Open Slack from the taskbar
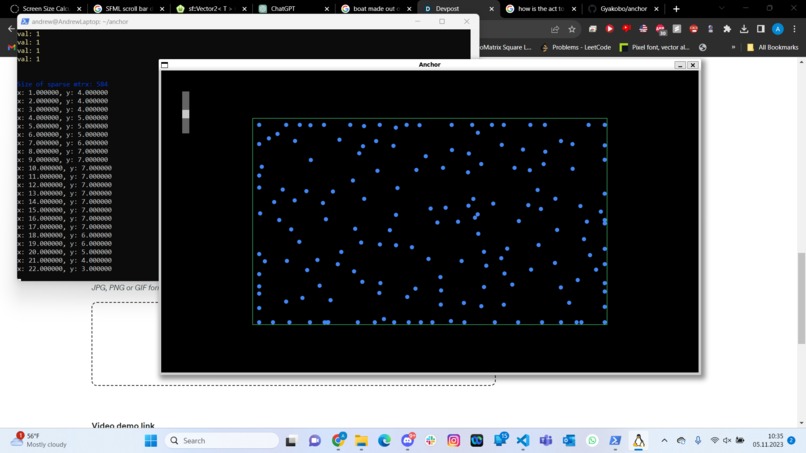Viewport: 806px width, 453px height. [x=430, y=441]
